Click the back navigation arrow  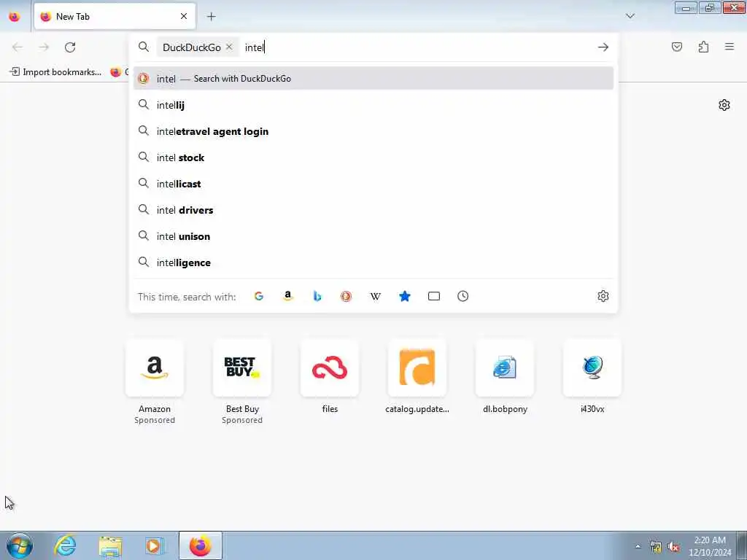(18, 47)
